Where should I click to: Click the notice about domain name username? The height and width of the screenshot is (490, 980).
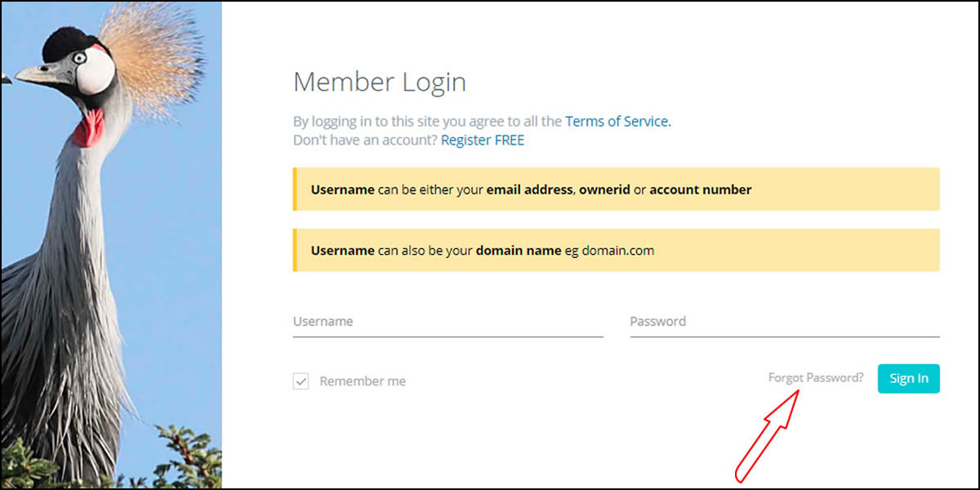click(x=616, y=251)
